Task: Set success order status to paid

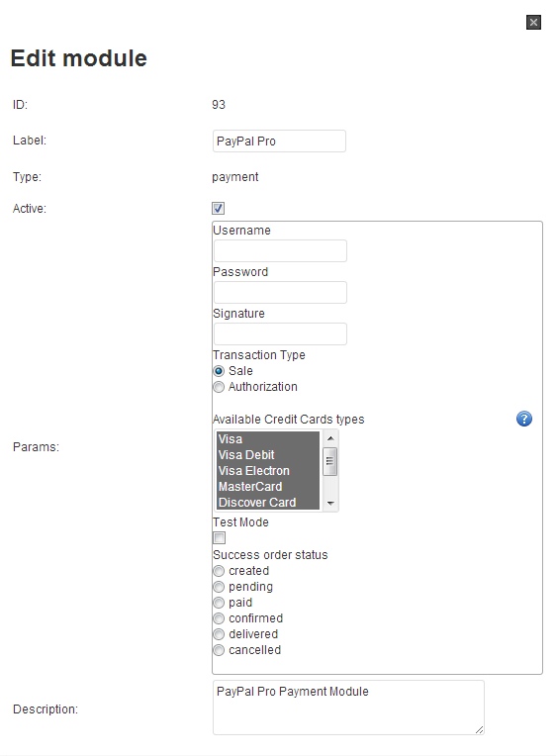Action: pos(219,603)
